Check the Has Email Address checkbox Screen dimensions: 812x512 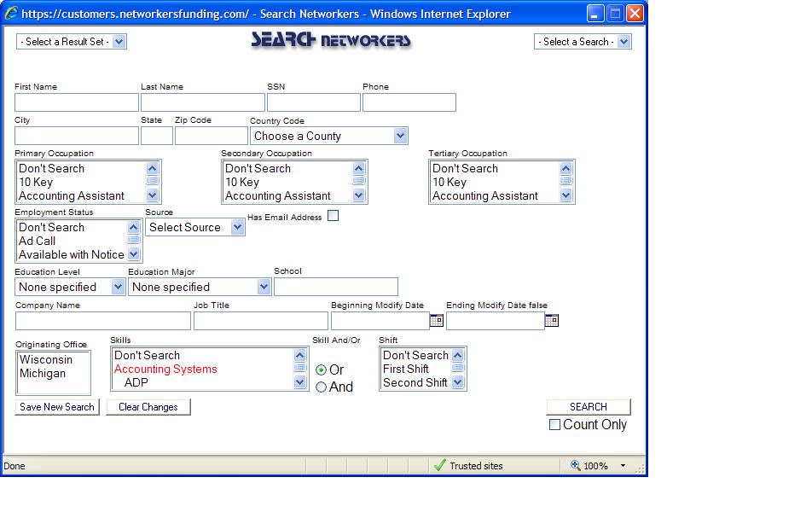tap(333, 216)
